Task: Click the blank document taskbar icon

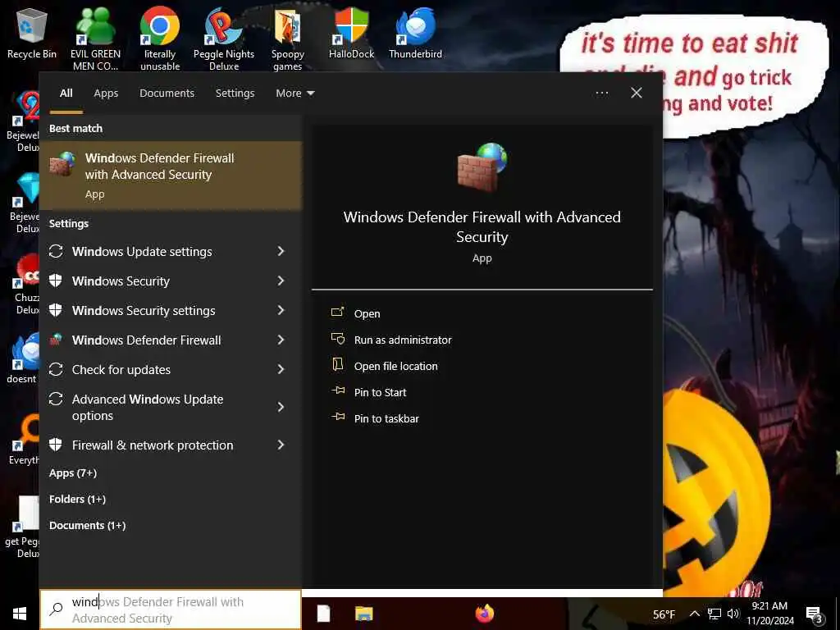Action: click(323, 614)
